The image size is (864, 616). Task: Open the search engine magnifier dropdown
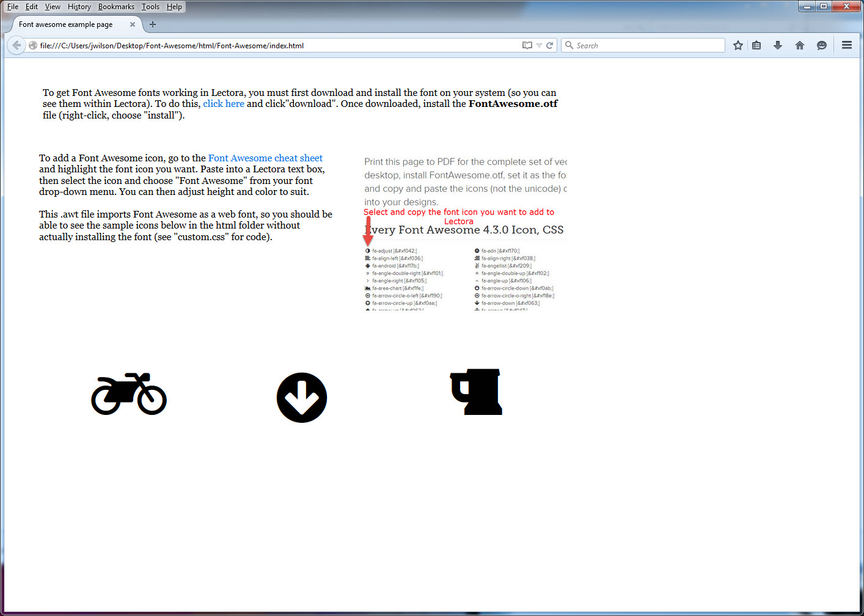(x=569, y=45)
